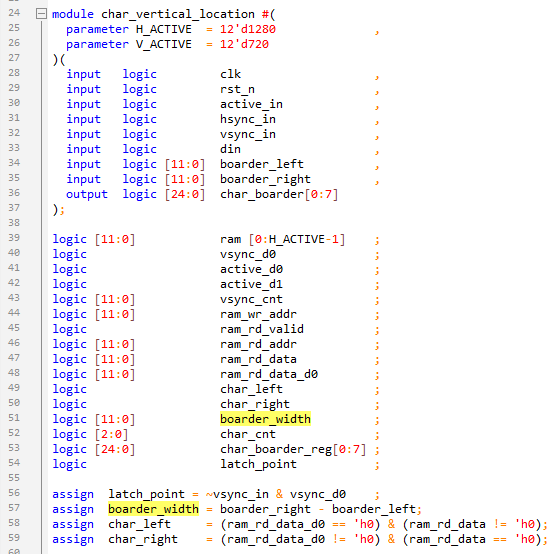This screenshot has width=557, height=554.
Task: Click highlighted boarder_width on line 57
Action: pyautogui.click(x=153, y=509)
